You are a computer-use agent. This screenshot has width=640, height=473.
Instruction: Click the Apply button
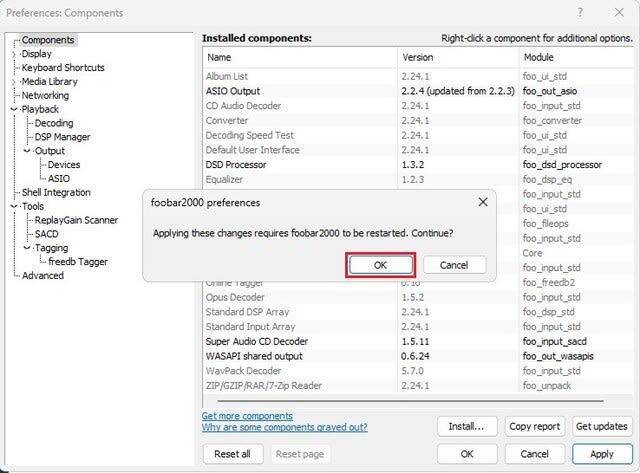(x=602, y=454)
